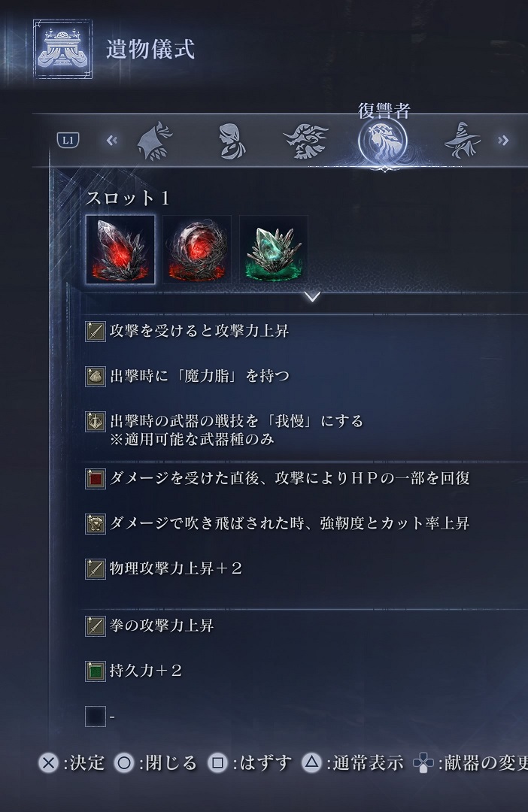This screenshot has width=528, height=812.
Task: Click the sword icon beside 攻撃を受けると攻撃力上昇
Action: 96,332
